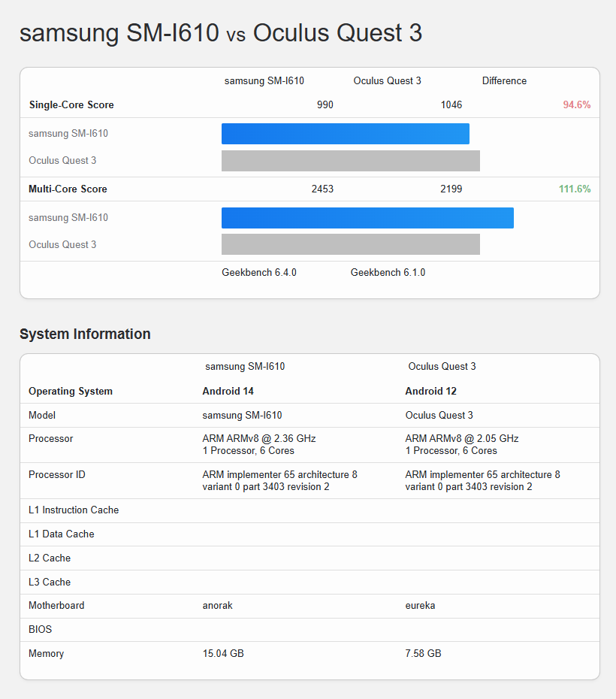The height and width of the screenshot is (699, 616).
Task: Click the 15.04 GB memory value
Action: (x=223, y=654)
